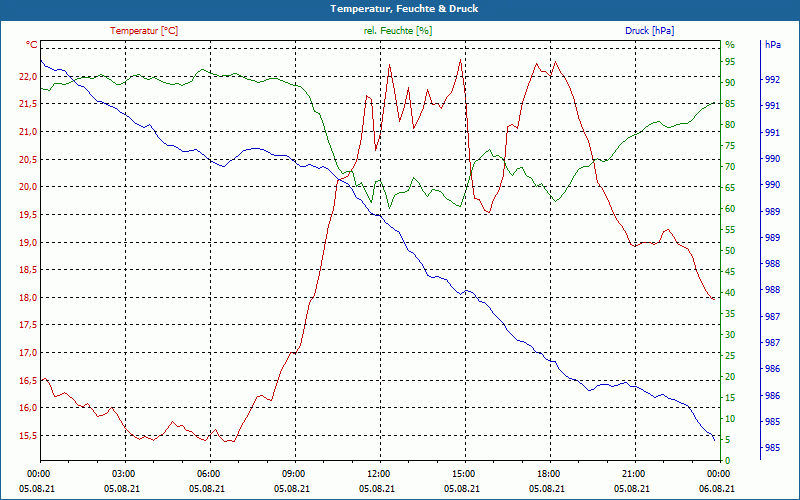Select the green 'rel. Feuchte [%]' legend label
The width and height of the screenshot is (800, 500).
pos(397,31)
